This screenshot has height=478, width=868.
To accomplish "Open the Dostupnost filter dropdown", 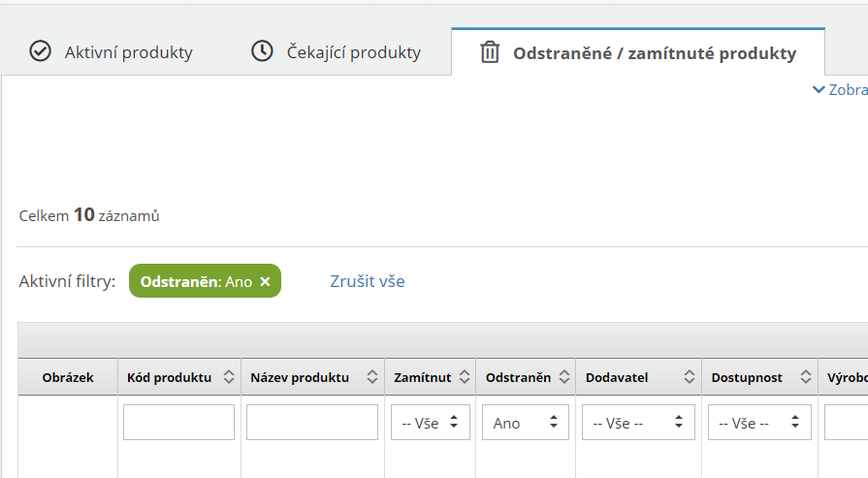I will click(x=759, y=423).
